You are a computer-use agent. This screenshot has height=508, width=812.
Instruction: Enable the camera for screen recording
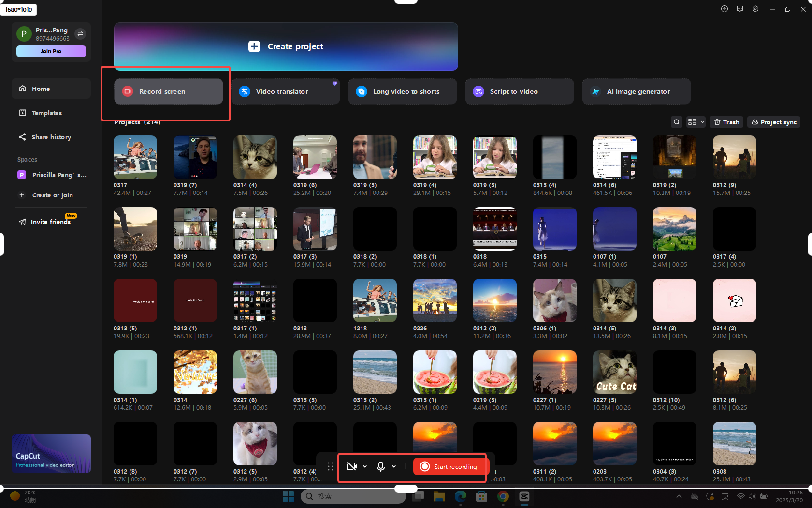click(x=351, y=466)
